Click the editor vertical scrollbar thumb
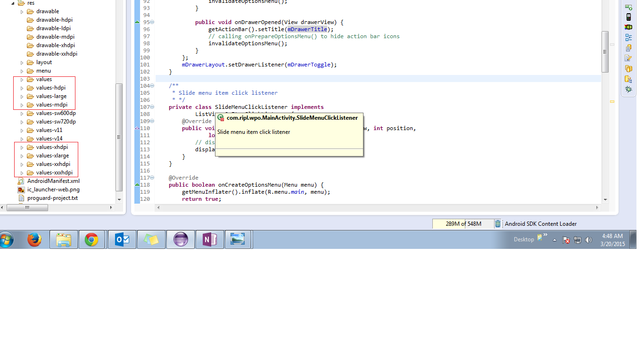The image size is (644, 362). click(x=605, y=51)
